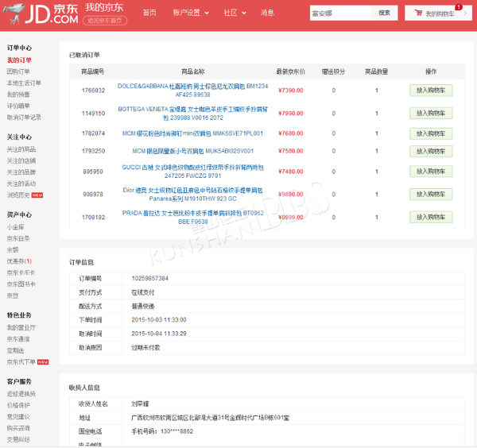Viewport: 477px width, 448px height.
Task: Click the order time 2015-10-03 11:33:00
Action: (x=159, y=320)
